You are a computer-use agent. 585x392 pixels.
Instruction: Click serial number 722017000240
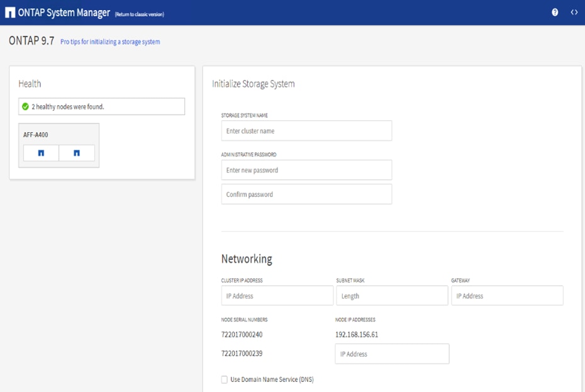click(242, 335)
